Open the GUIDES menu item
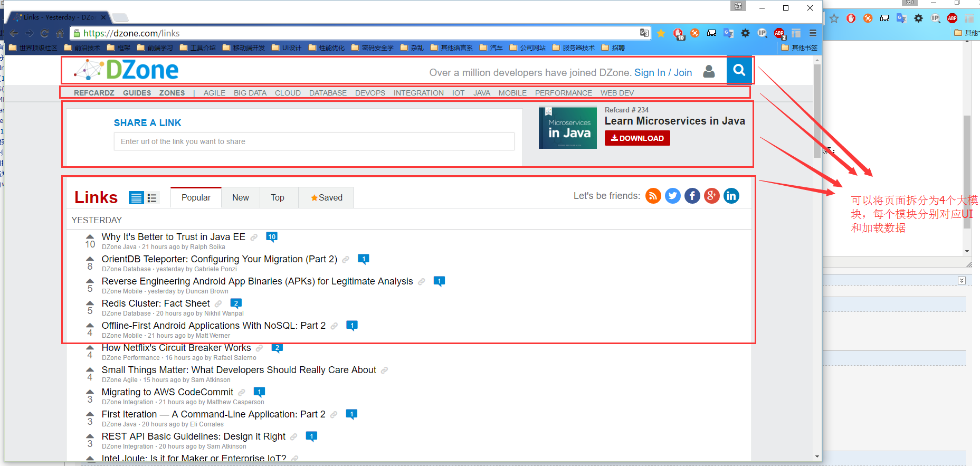Screen dimensions: 980x466 [137, 93]
